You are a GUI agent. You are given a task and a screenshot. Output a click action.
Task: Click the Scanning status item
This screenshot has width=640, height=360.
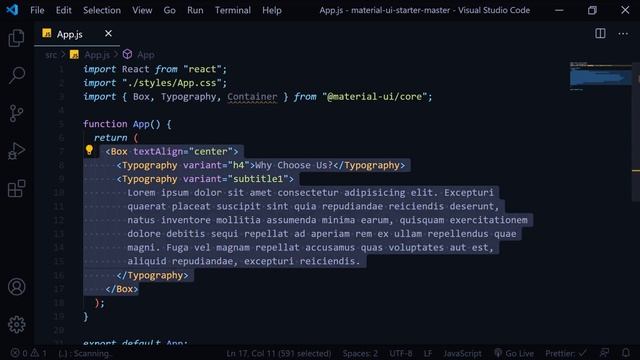click(x=84, y=353)
